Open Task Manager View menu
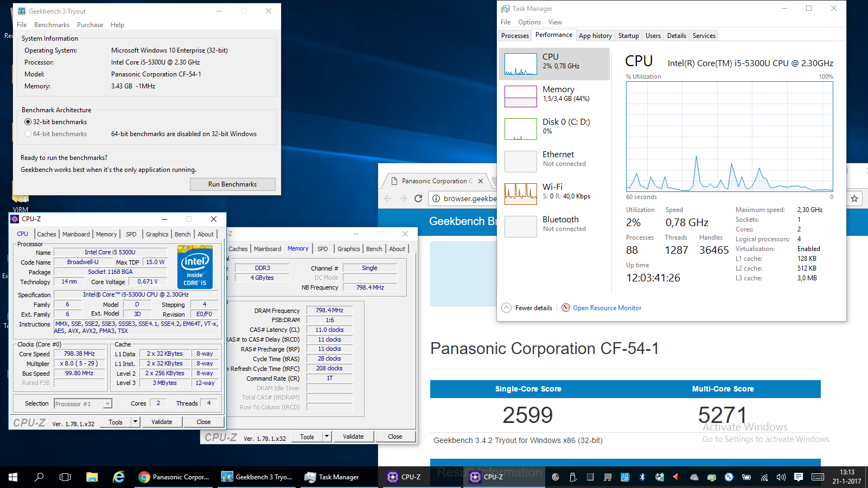The height and width of the screenshot is (488, 868). point(555,22)
